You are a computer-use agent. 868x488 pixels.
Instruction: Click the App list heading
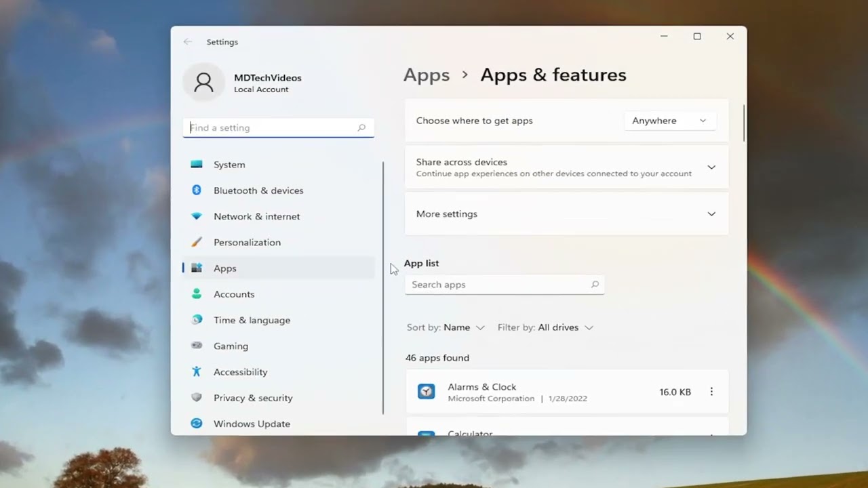pyautogui.click(x=422, y=263)
